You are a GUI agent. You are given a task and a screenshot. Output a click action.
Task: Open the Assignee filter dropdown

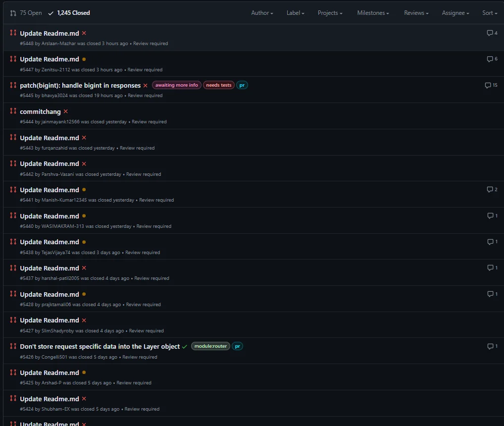pos(455,13)
